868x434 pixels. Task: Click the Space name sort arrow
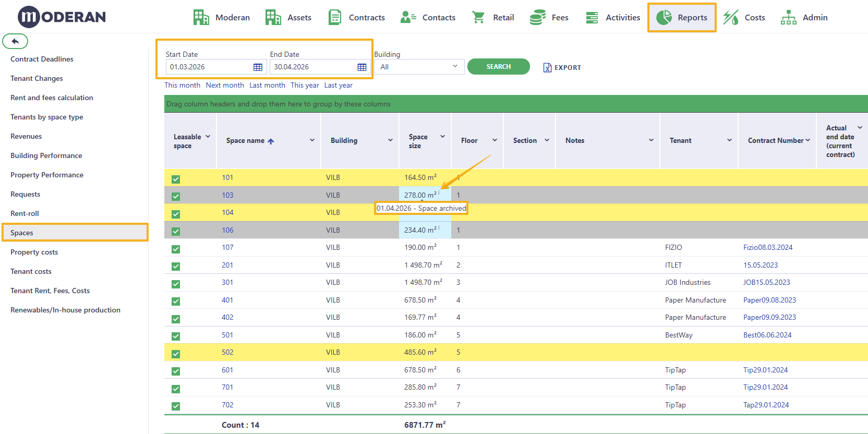(271, 141)
